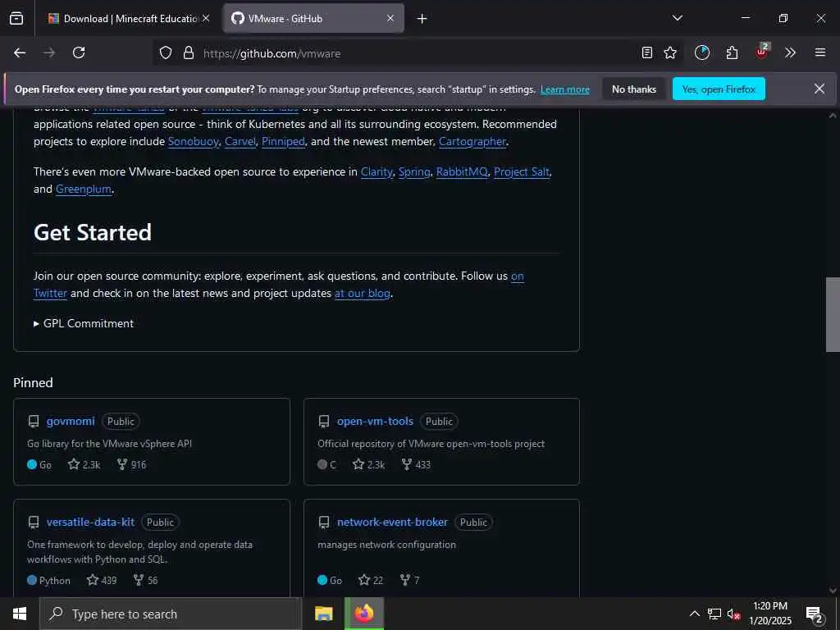Open the Cartographer link
Viewport: 840px width, 630px height.
coord(472,141)
